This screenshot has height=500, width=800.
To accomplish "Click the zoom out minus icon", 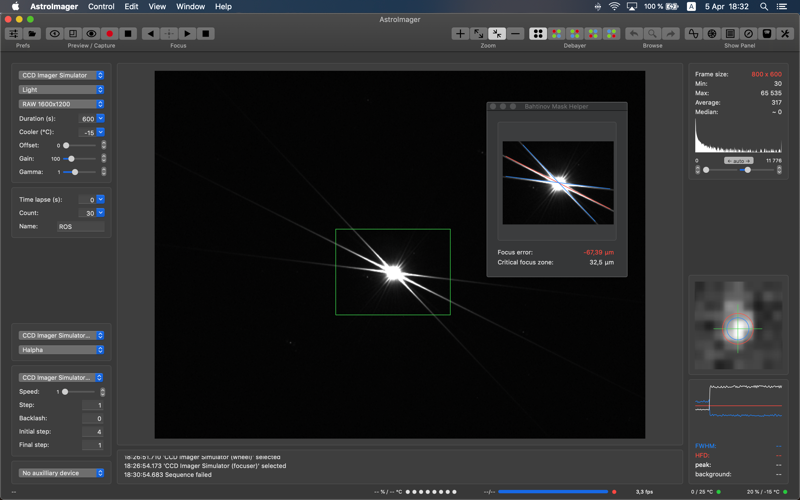I will click(515, 34).
